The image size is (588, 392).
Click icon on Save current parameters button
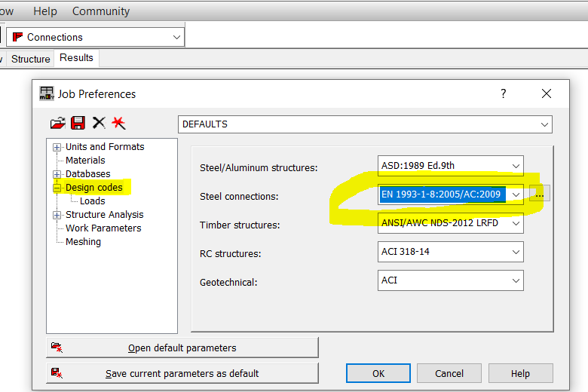point(57,373)
